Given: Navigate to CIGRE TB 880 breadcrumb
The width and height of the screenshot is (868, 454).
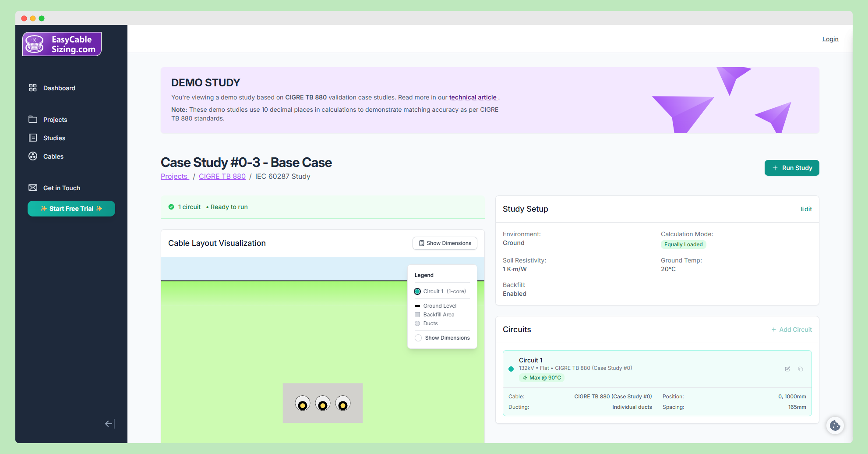Looking at the screenshot, I should click(x=222, y=176).
